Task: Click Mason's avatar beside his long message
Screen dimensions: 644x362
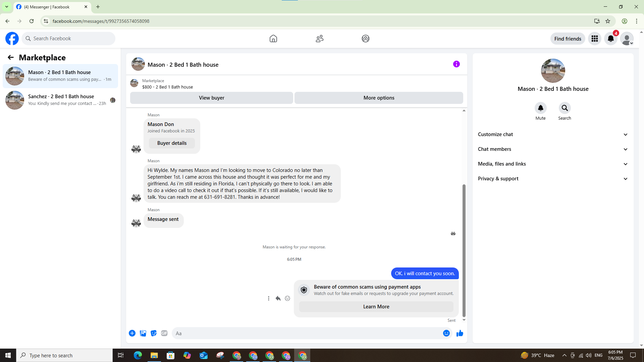Action: (136, 198)
